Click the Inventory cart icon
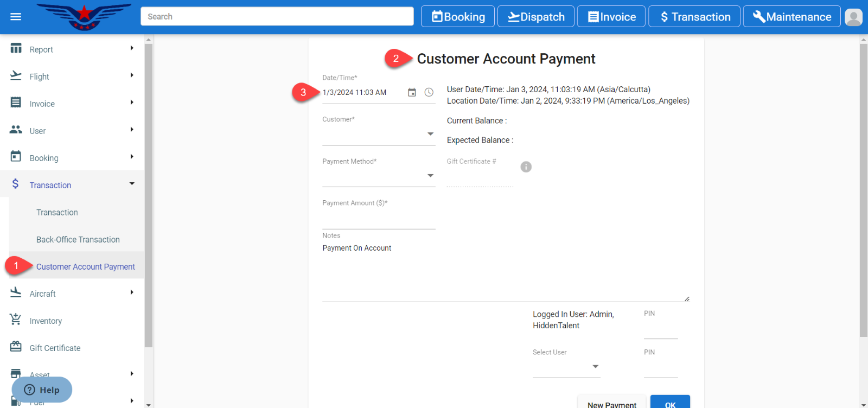This screenshot has width=868, height=408. coord(16,320)
